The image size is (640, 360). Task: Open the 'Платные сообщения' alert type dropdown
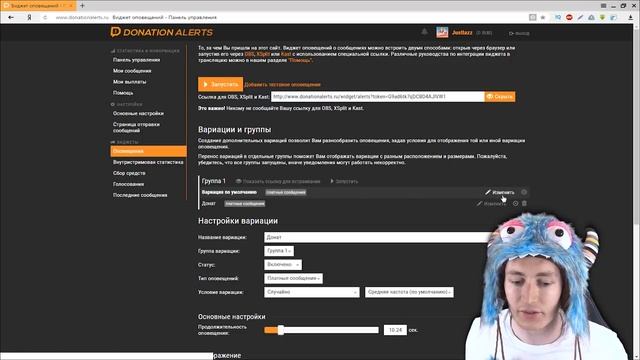(293, 278)
